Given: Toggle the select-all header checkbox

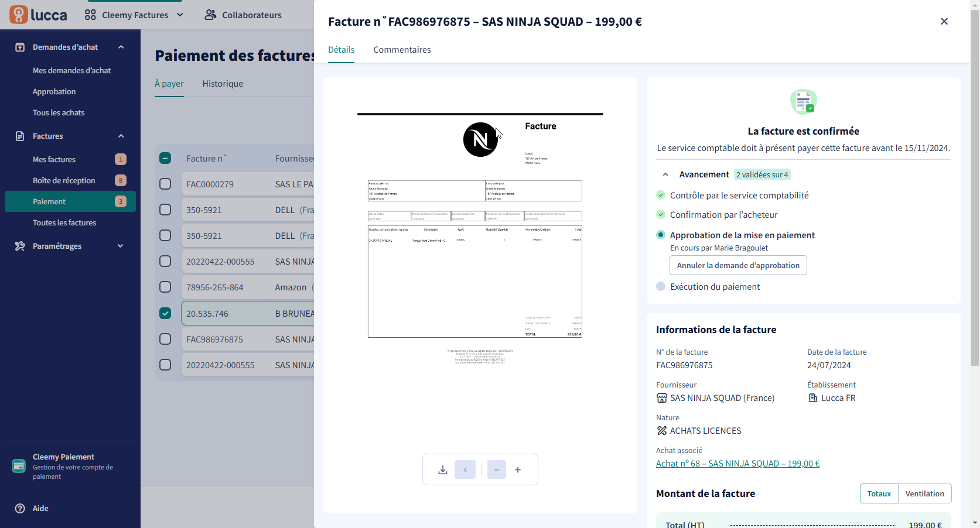Looking at the screenshot, I should 165,158.
